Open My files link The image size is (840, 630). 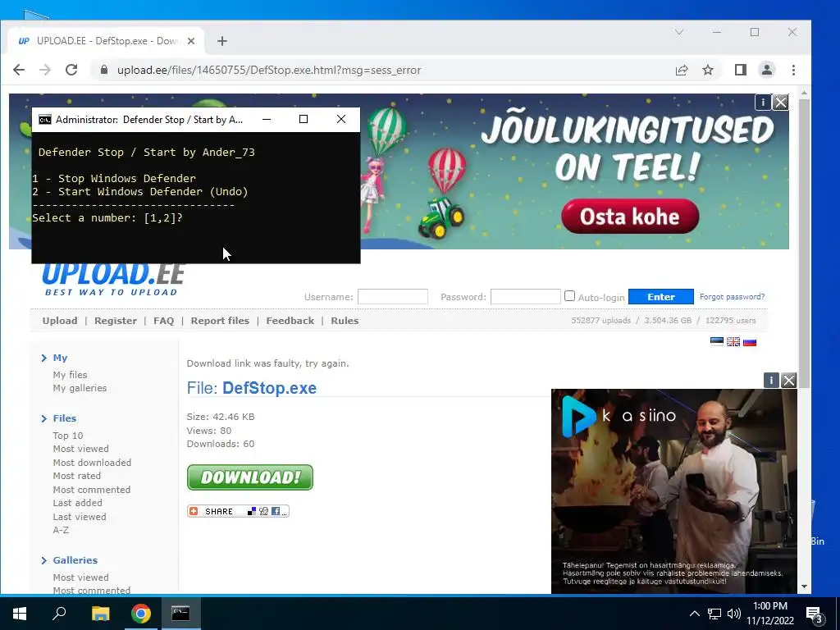(x=70, y=375)
